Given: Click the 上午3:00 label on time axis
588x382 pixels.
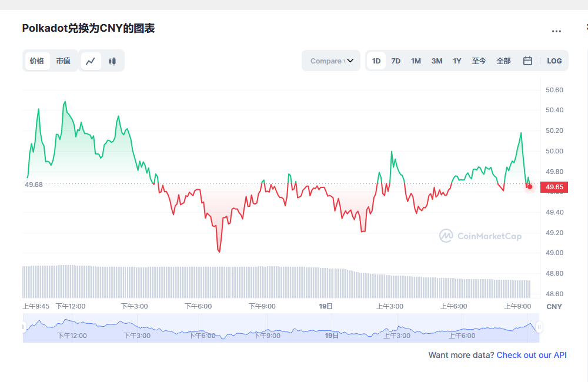Looking at the screenshot, I should point(390,306).
